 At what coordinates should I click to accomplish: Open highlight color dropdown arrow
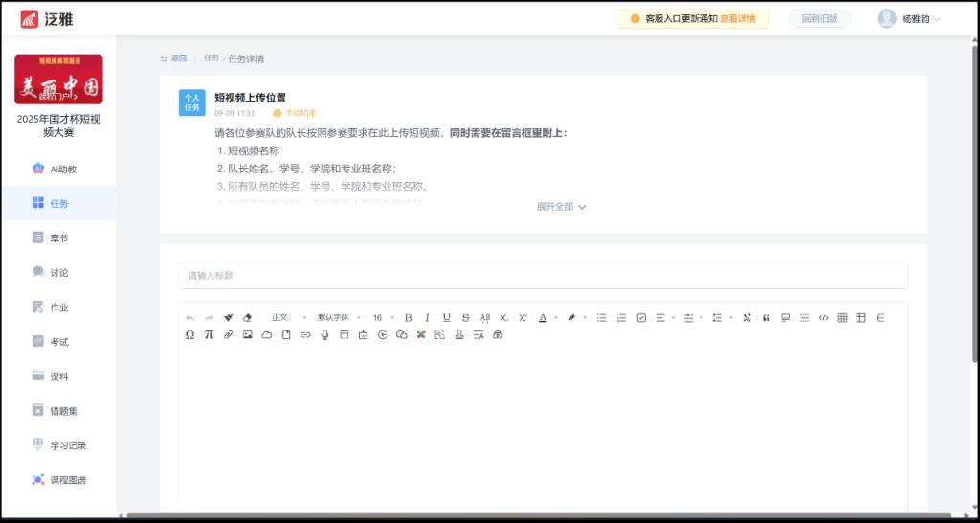click(x=585, y=318)
